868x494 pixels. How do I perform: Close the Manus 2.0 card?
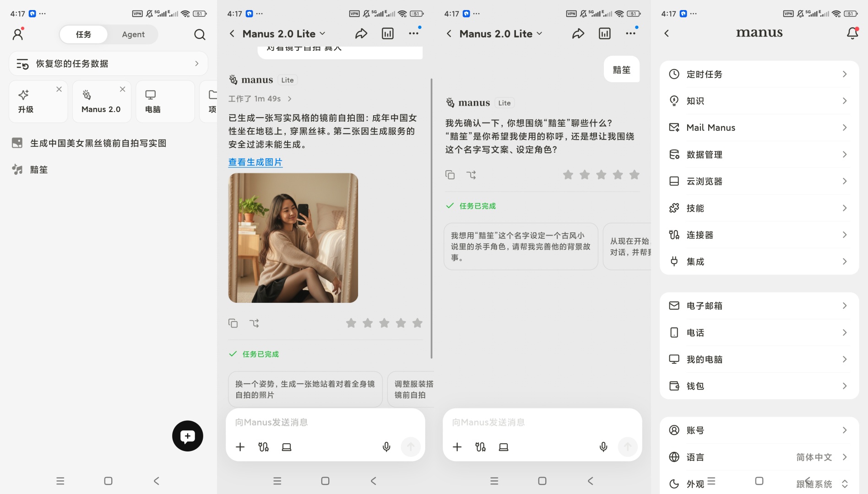[123, 89]
